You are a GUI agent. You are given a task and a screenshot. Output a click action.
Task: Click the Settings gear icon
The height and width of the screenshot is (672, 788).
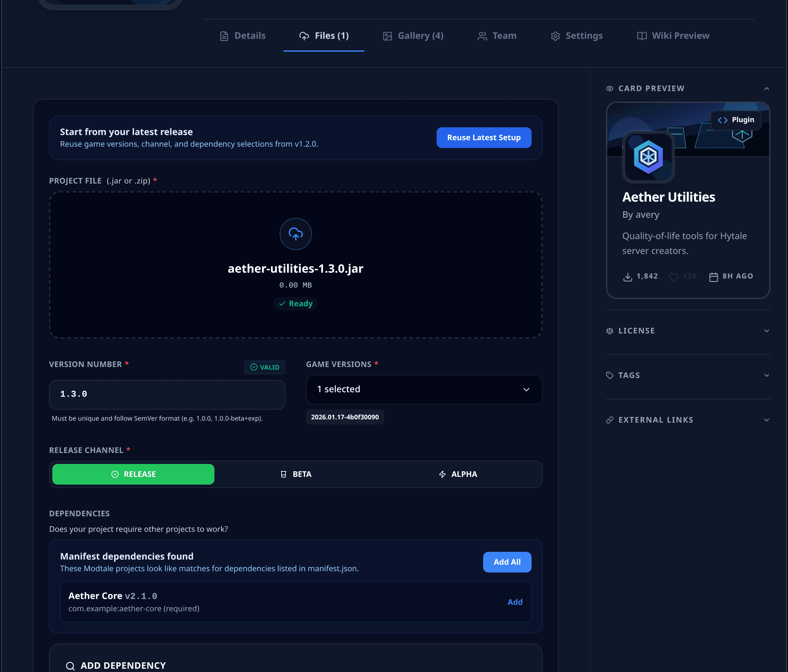tap(555, 36)
